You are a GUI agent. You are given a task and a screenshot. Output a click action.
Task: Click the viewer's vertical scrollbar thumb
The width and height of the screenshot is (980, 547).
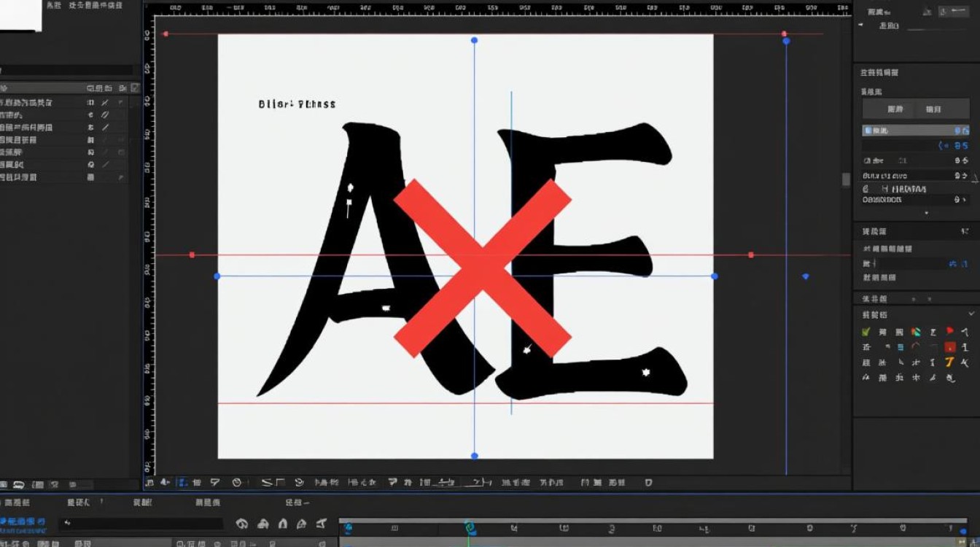(846, 179)
